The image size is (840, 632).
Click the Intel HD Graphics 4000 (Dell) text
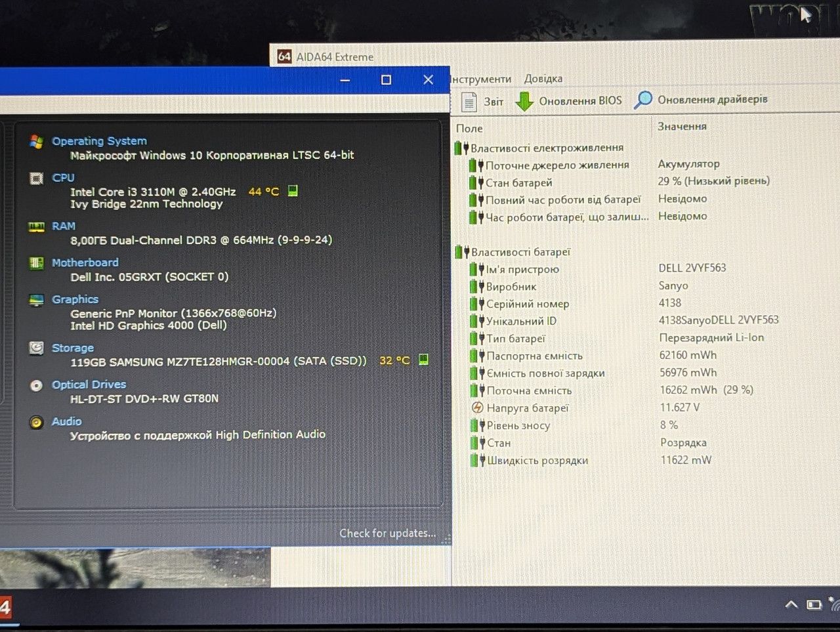148,326
